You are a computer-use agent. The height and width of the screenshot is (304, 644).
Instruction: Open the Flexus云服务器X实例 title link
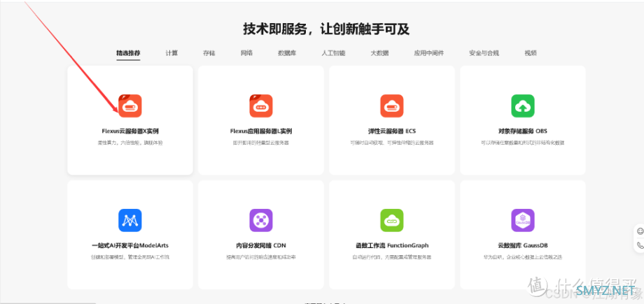130,131
